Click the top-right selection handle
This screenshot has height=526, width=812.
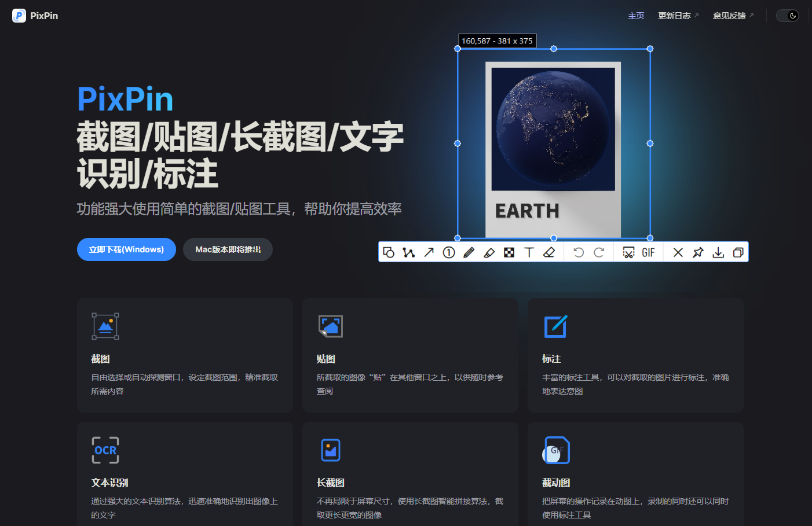[x=650, y=49]
